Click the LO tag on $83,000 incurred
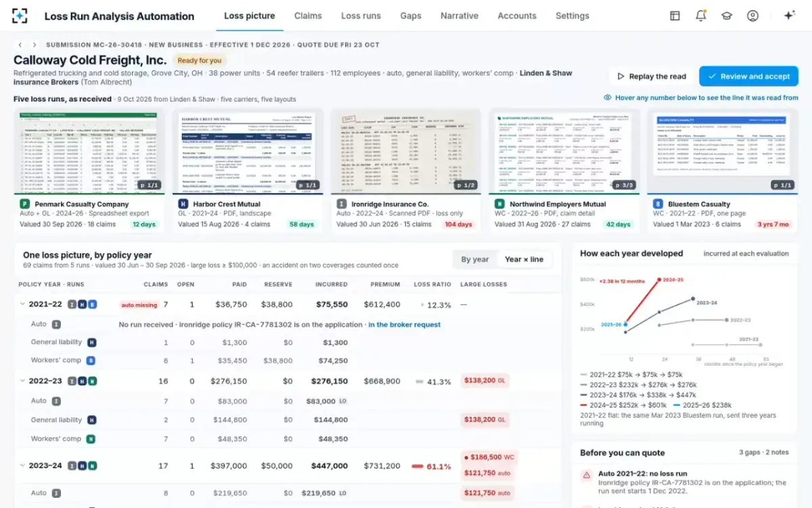Screen dimensions: 812x508 [343, 402]
